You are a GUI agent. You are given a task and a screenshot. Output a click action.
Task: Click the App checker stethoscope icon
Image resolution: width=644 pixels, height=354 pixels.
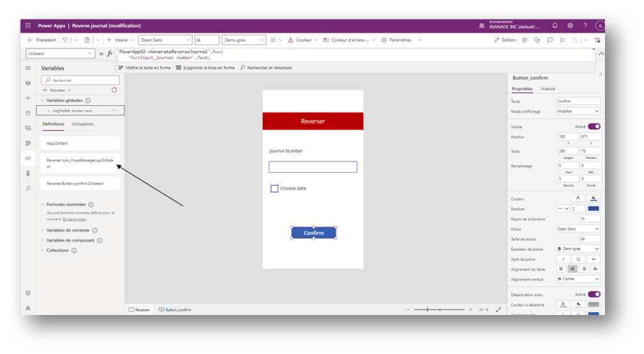click(536, 40)
